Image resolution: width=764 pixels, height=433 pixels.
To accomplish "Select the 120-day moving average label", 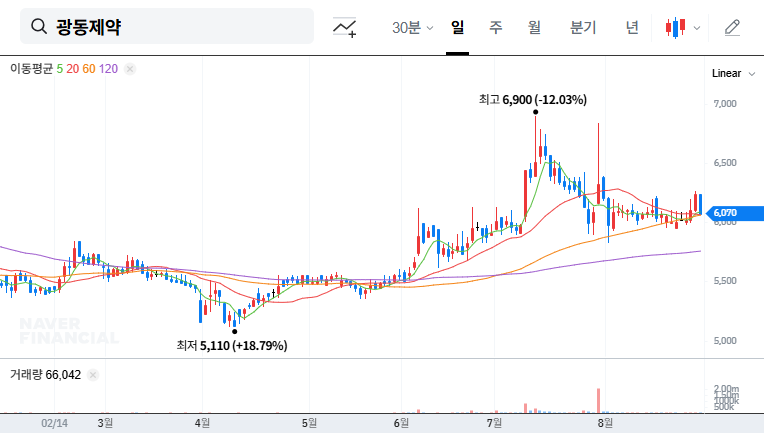I will pos(108,69).
